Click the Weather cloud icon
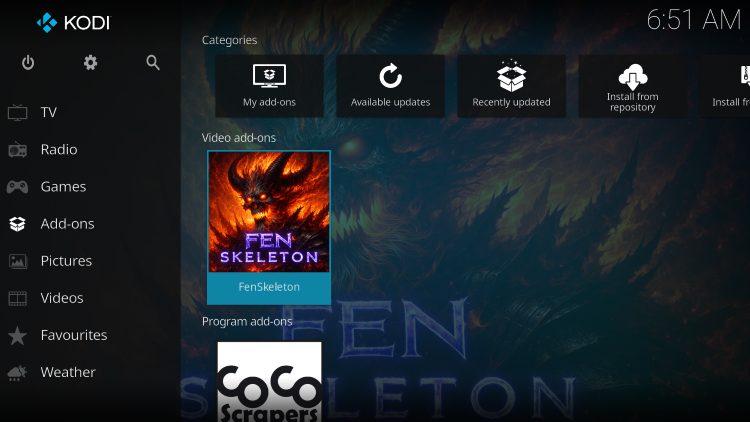The width and height of the screenshot is (750, 422). (x=17, y=373)
